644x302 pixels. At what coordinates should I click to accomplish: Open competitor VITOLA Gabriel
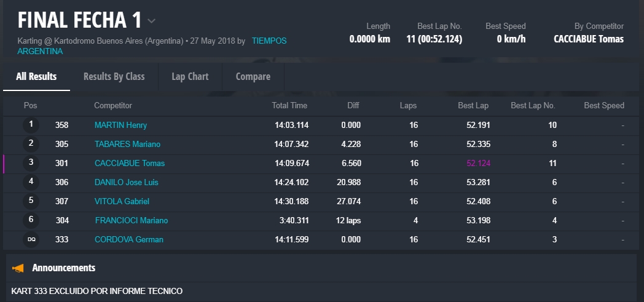click(122, 202)
